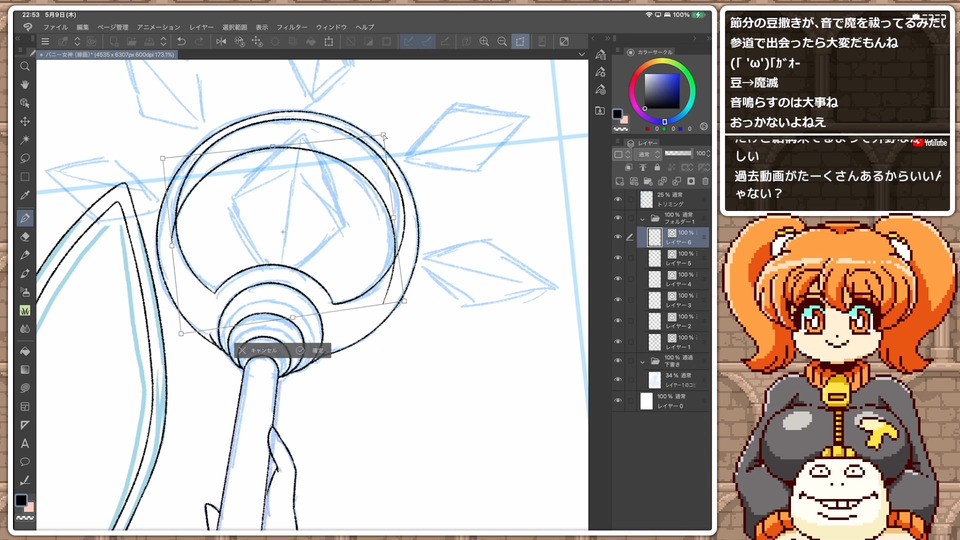Select the Move layer tool
This screenshot has width=960, height=540.
click(x=25, y=121)
